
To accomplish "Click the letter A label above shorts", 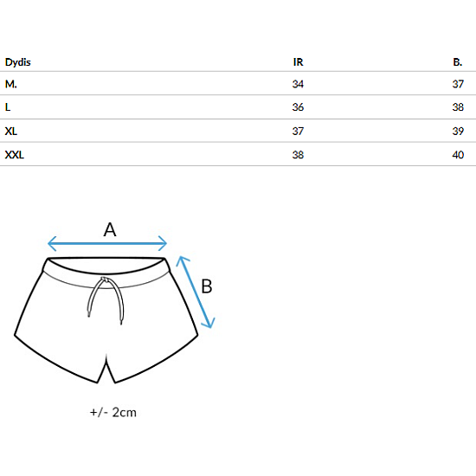I will click(x=110, y=229).
